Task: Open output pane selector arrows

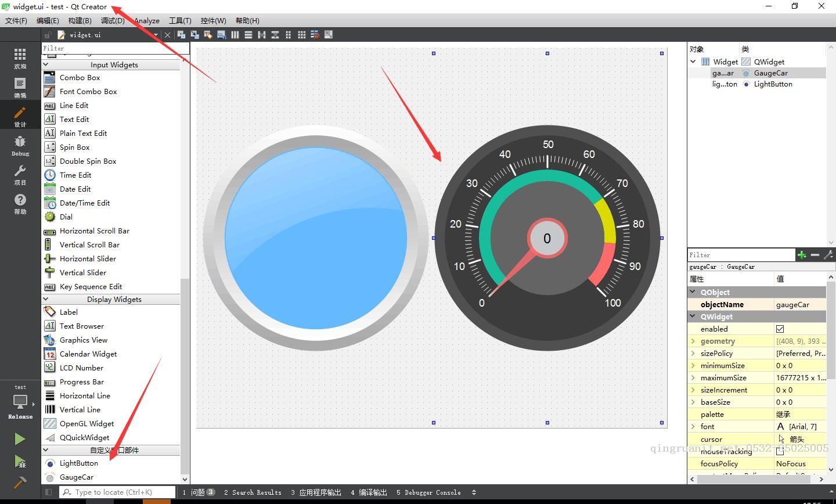Action: [474, 492]
